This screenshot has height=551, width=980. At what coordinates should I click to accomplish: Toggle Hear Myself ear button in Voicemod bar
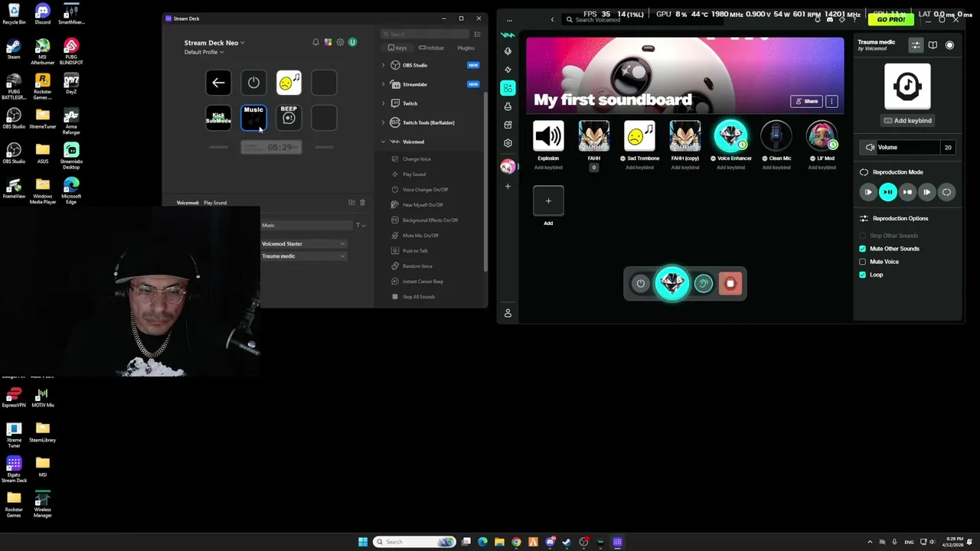(704, 284)
